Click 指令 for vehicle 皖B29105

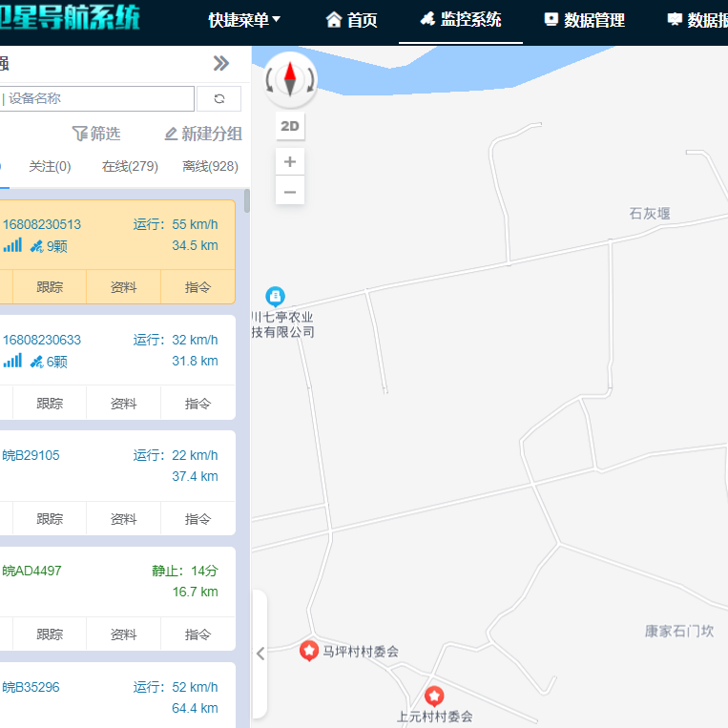tap(198, 519)
